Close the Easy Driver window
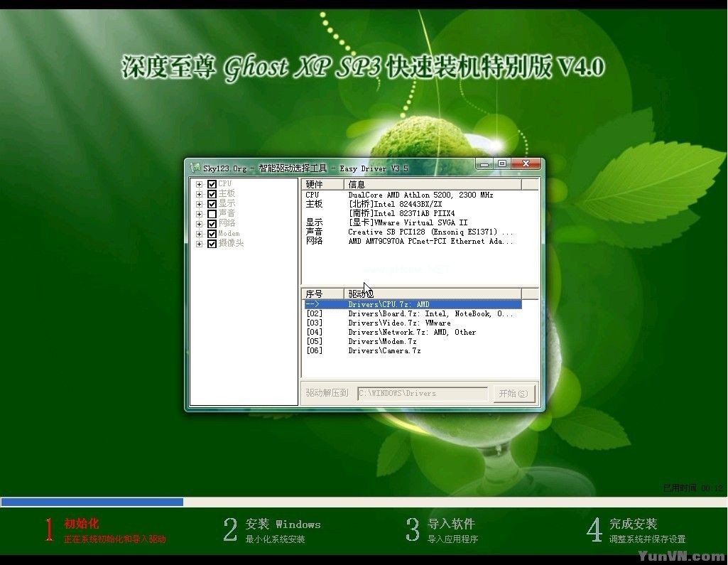Screen dimensions: 728x565 (x=526, y=163)
